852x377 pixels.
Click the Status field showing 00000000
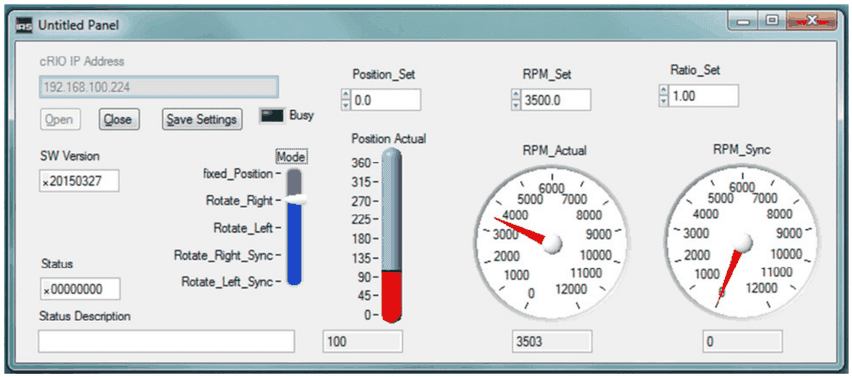click(80, 289)
